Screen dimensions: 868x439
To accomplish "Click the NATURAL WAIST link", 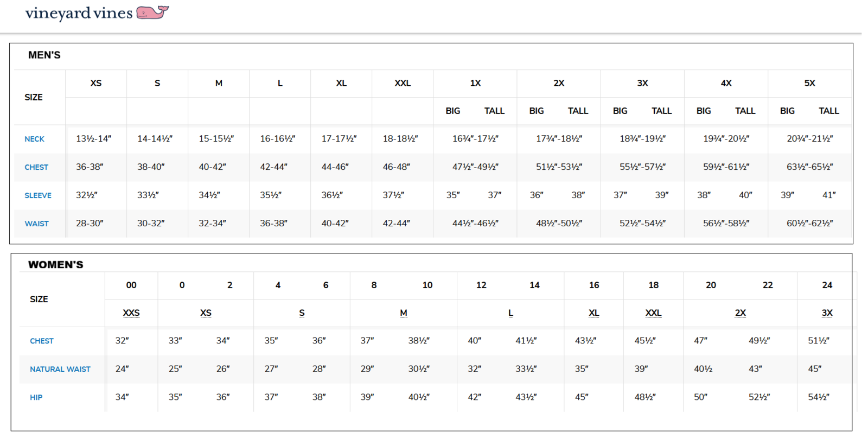I will pyautogui.click(x=60, y=369).
